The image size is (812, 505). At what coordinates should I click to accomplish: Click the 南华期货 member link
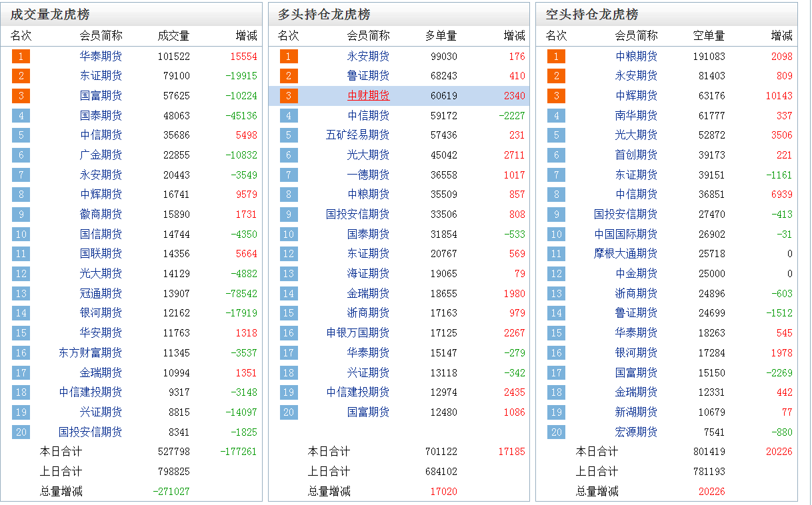(636, 116)
